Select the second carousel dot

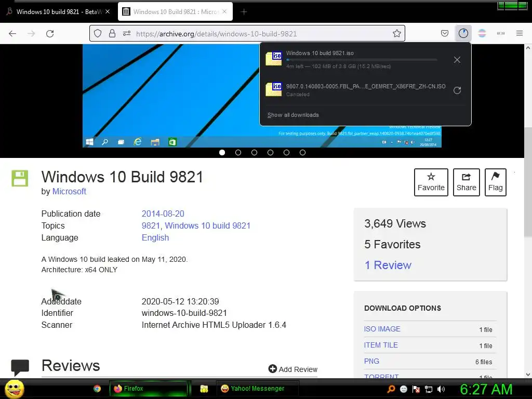(238, 153)
